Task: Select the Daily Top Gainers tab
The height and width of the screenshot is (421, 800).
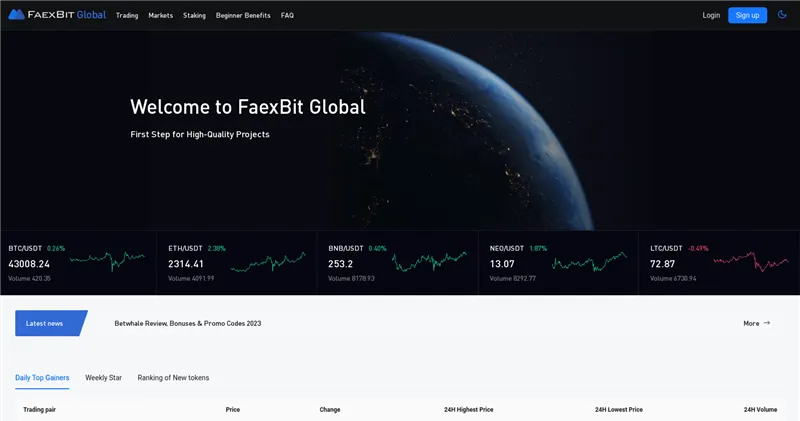Action: [x=42, y=378]
